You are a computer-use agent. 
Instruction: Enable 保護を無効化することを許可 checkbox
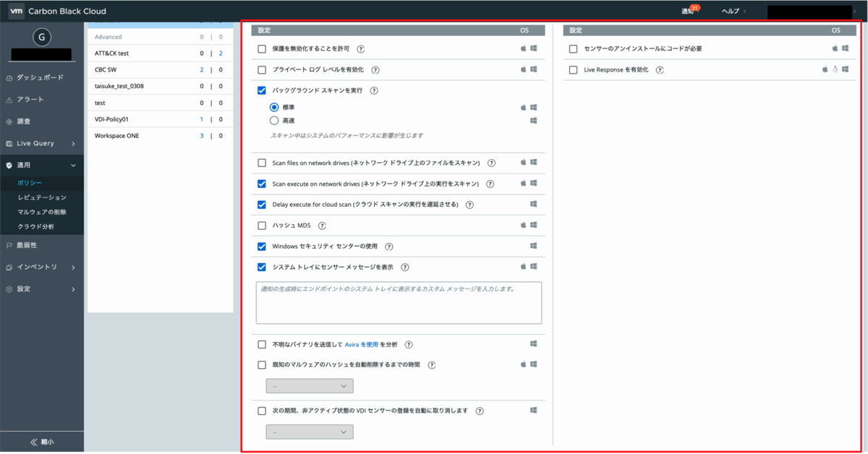pyautogui.click(x=262, y=49)
